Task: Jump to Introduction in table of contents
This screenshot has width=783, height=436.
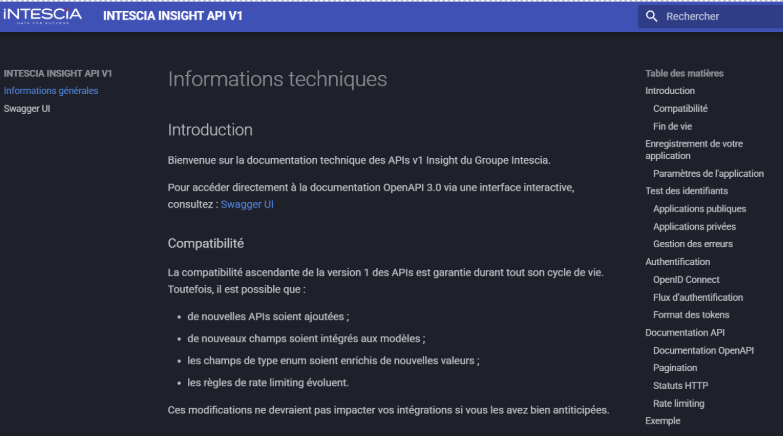Action: [x=670, y=91]
